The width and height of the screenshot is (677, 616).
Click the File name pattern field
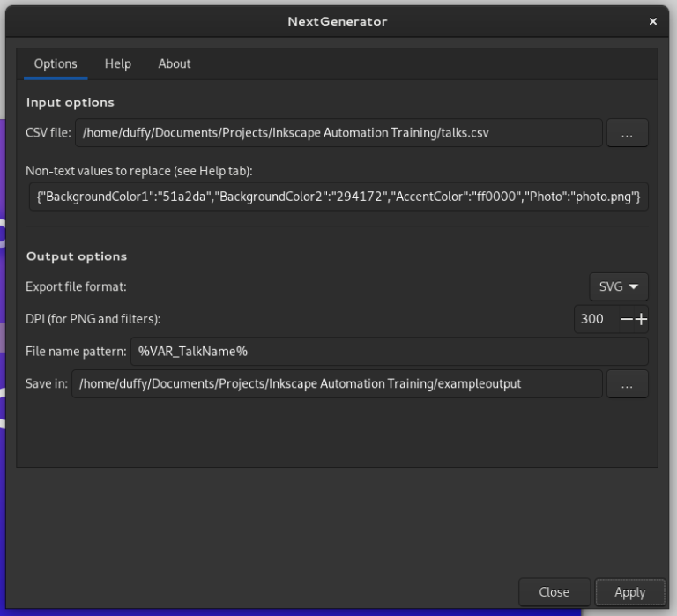click(389, 351)
